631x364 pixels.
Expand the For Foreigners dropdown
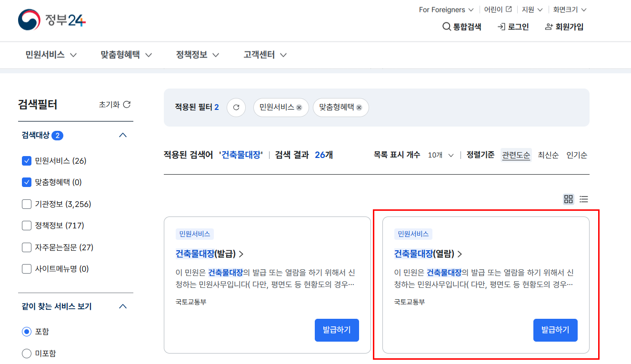tap(446, 9)
